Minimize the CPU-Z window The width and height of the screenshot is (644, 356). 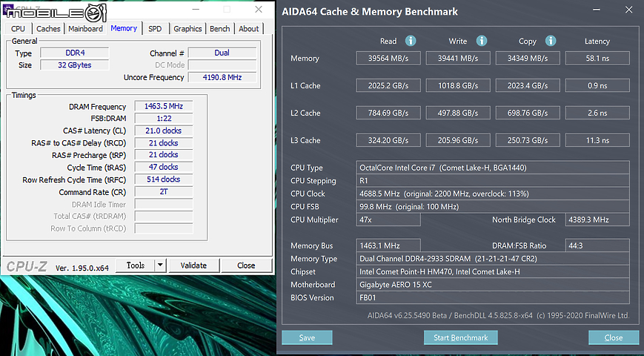[196, 9]
